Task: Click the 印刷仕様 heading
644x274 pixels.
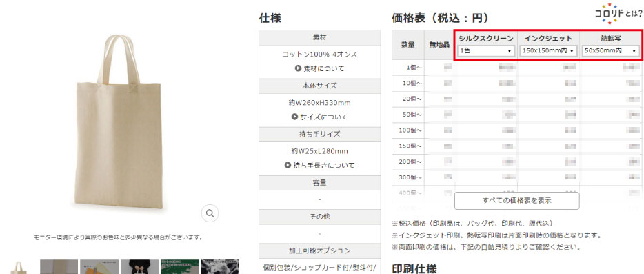Action: [414, 268]
